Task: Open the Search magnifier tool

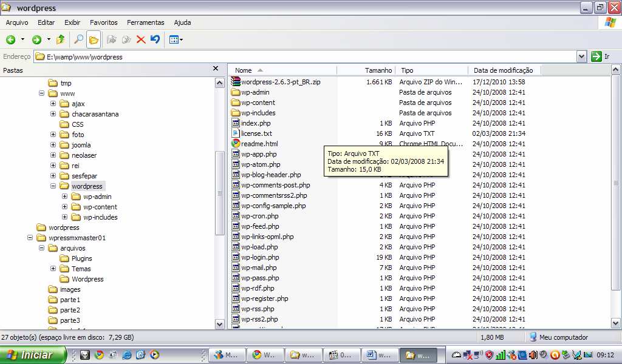Action: click(x=78, y=39)
